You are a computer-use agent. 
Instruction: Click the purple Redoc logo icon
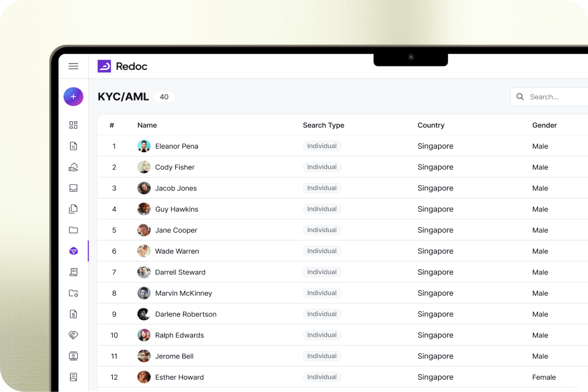pos(105,66)
